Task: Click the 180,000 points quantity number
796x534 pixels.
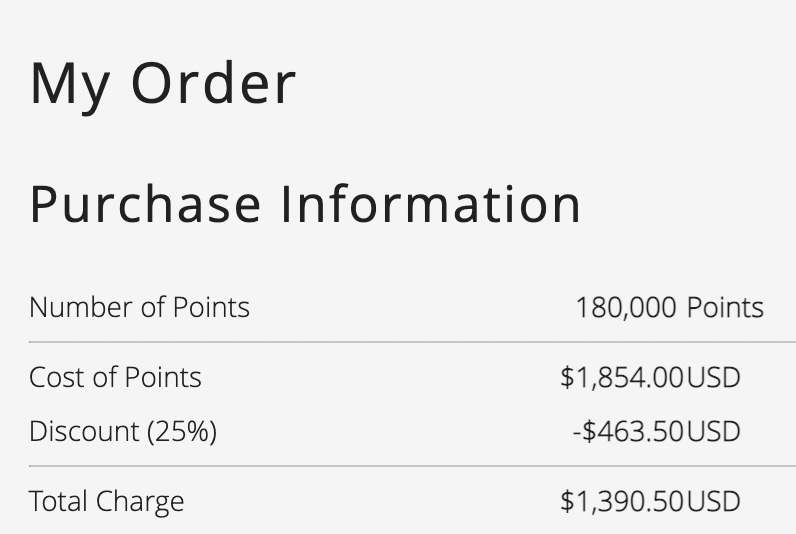Action: coord(626,308)
